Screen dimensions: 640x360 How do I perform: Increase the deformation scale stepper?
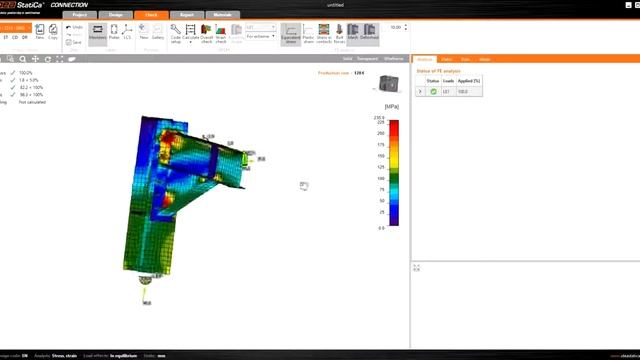point(405,26)
